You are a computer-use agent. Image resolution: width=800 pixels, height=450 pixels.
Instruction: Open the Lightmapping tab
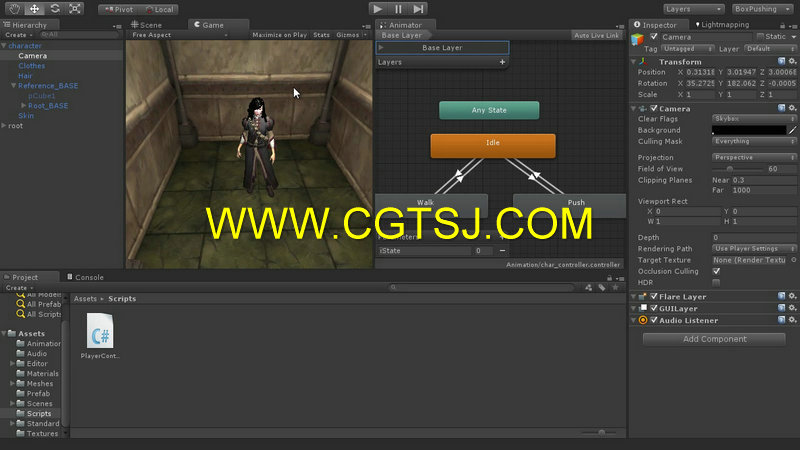click(x=722, y=24)
